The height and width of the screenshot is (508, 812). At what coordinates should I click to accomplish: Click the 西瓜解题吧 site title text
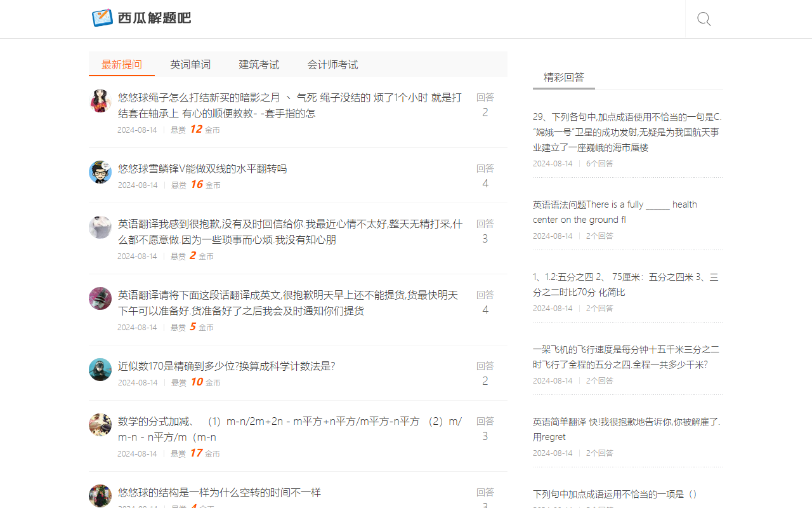click(154, 18)
